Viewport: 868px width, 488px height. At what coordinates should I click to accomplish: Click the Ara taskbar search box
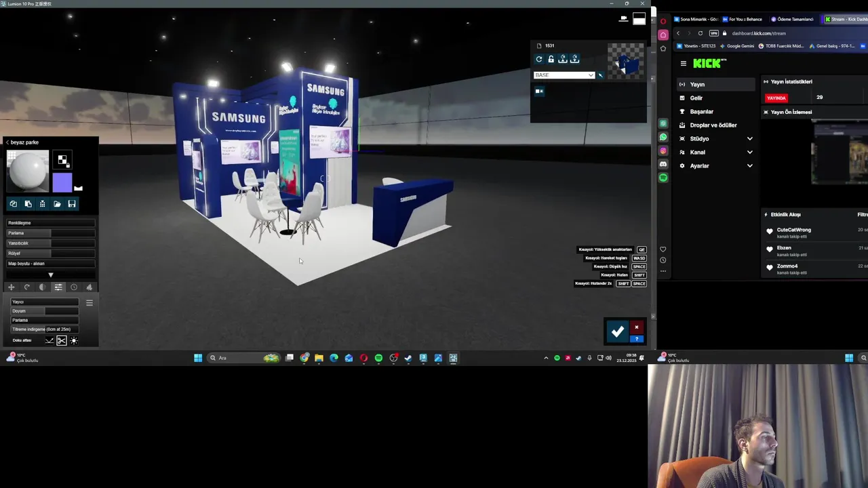[x=244, y=358]
